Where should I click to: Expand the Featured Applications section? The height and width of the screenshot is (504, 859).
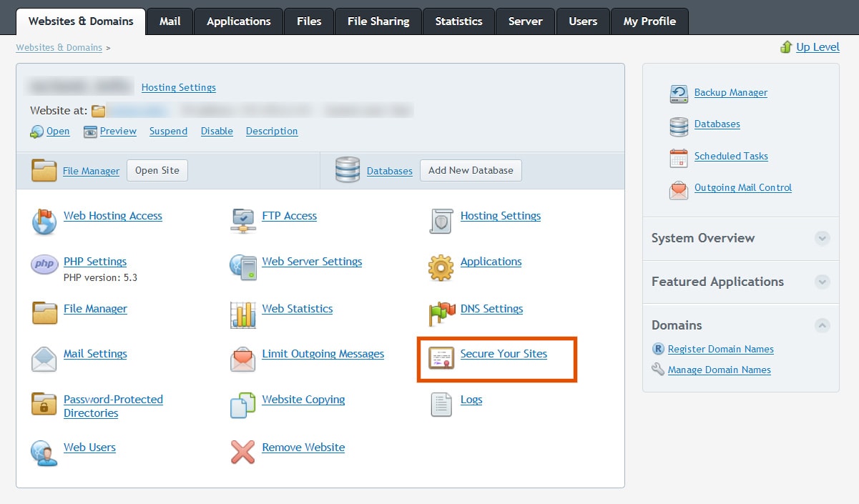click(x=823, y=282)
